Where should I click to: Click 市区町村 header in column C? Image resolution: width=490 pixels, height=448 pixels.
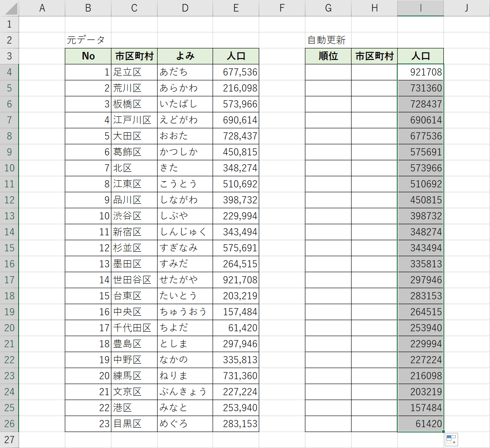pos(134,56)
